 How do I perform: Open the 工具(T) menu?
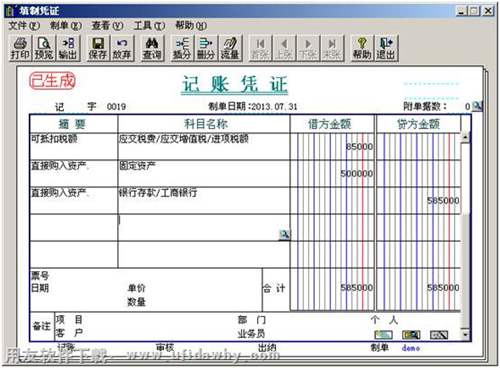point(149,26)
